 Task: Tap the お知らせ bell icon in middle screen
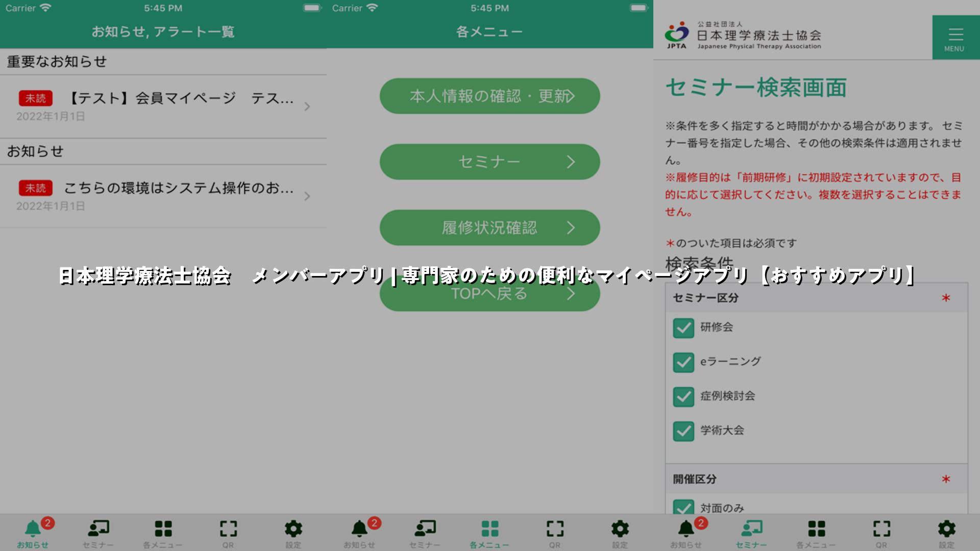pos(359,529)
